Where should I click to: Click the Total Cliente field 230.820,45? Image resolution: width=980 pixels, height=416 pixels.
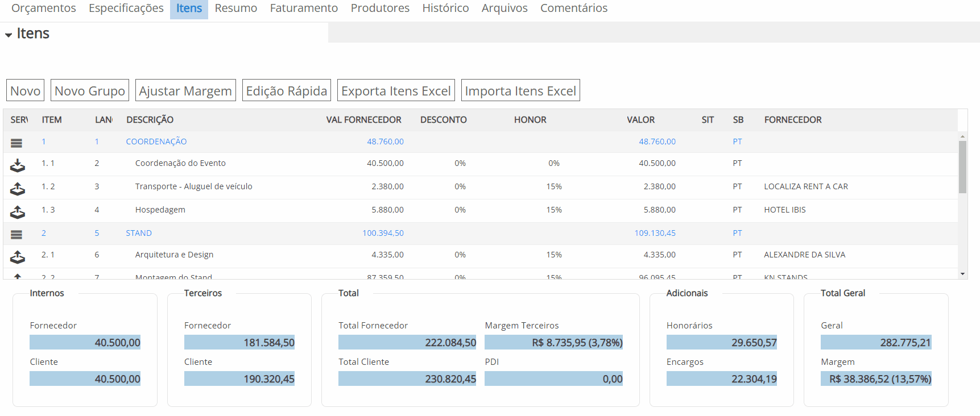(x=407, y=378)
